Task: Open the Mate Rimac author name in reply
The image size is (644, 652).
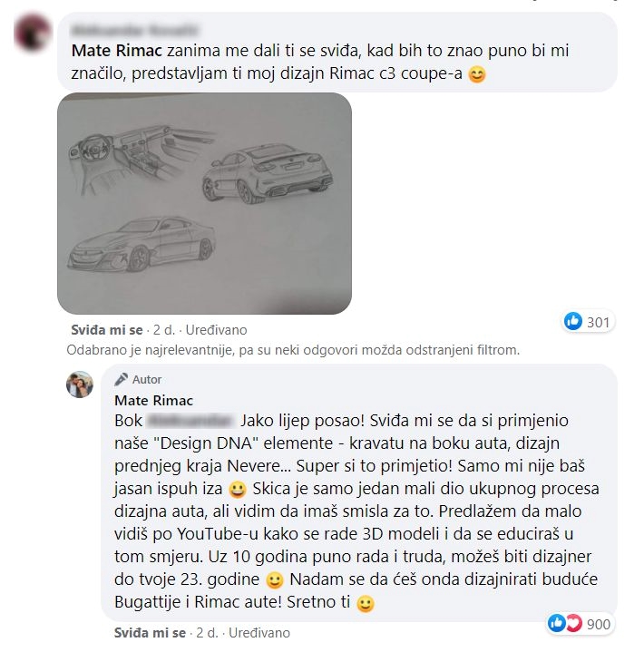Action: coord(153,400)
